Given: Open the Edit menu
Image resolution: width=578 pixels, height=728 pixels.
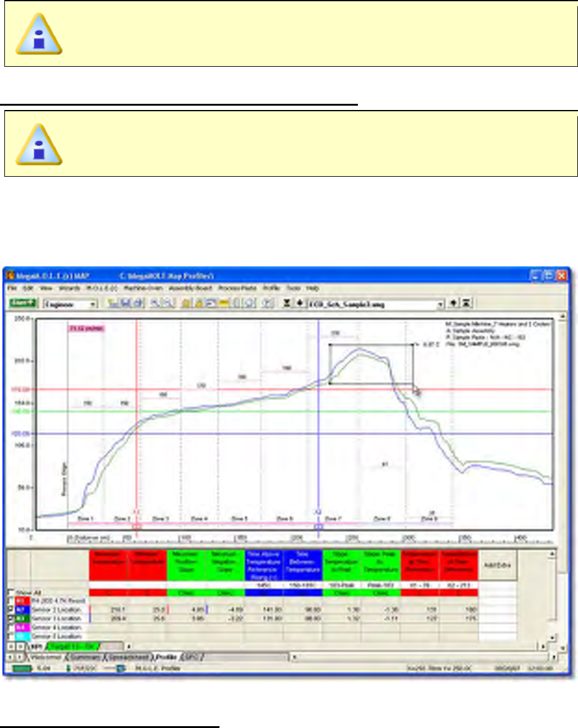Looking at the screenshot, I should point(28,289).
